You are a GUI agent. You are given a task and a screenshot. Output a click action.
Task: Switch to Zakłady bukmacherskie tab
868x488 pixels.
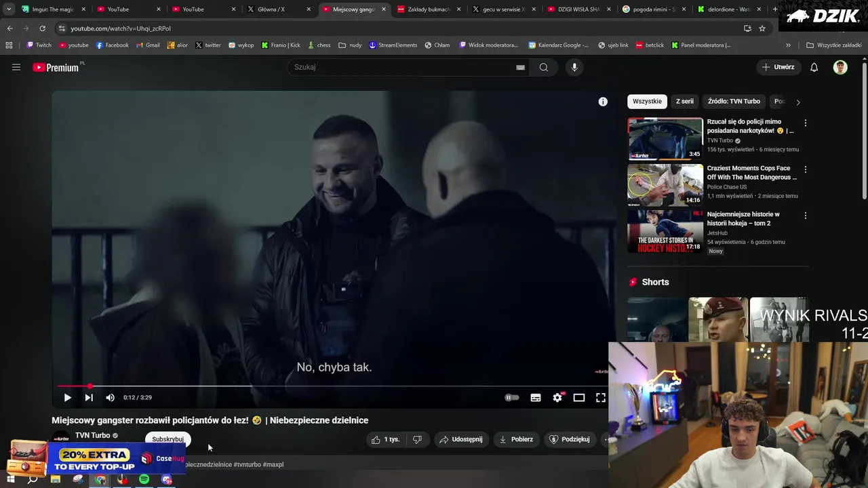(429, 9)
